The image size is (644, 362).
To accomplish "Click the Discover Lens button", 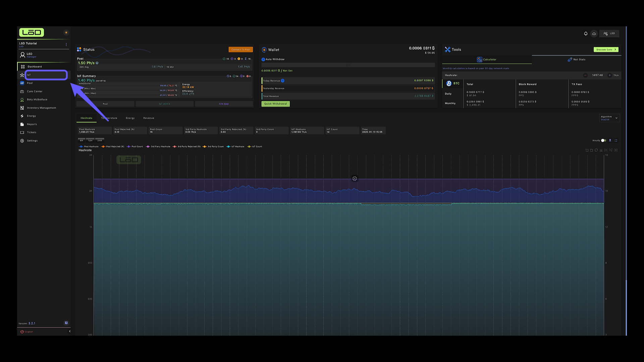I will coord(606,50).
